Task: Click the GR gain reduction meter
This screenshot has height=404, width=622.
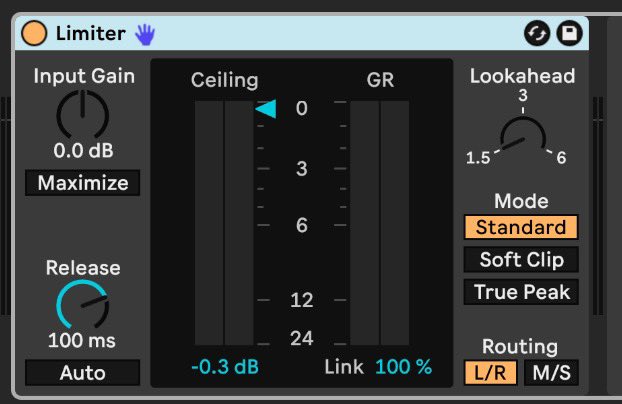Action: coord(380,223)
